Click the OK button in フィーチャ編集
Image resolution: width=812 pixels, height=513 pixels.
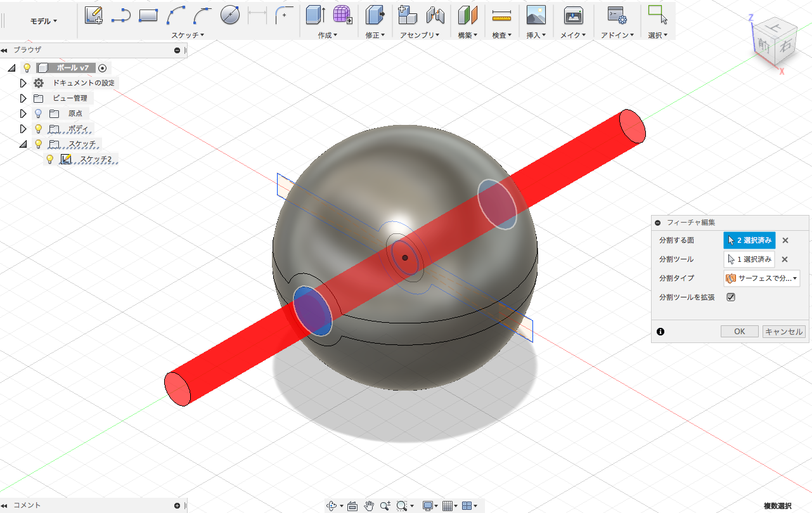coord(739,332)
